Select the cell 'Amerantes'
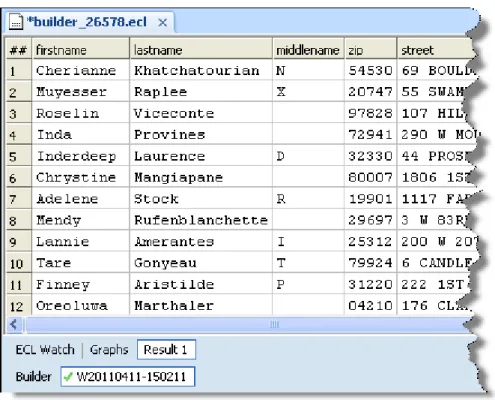The height and width of the screenshot is (403, 495). tap(201, 241)
